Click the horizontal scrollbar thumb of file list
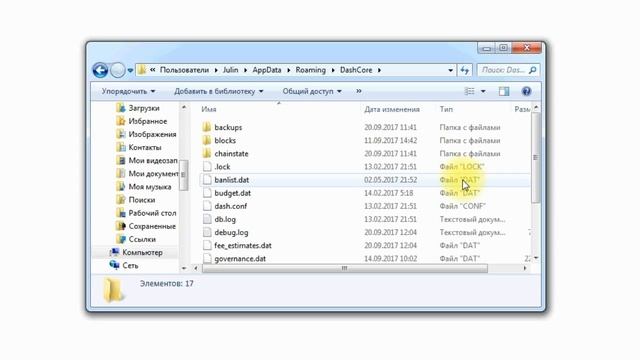640x360 pixels. (x=345, y=268)
